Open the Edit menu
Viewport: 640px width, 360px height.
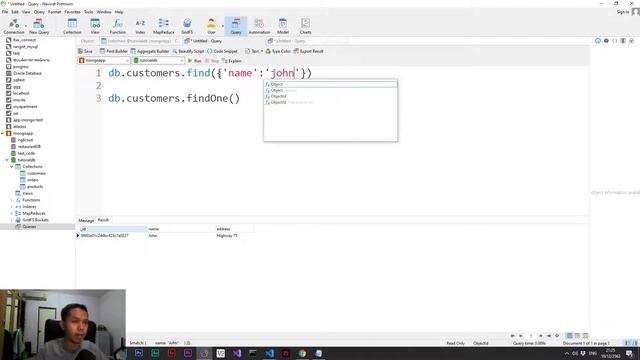[x=15, y=12]
